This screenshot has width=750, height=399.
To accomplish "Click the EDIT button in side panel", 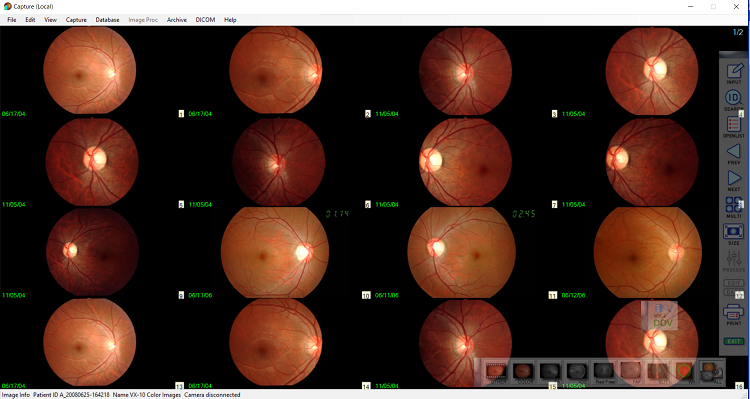I will [733, 283].
